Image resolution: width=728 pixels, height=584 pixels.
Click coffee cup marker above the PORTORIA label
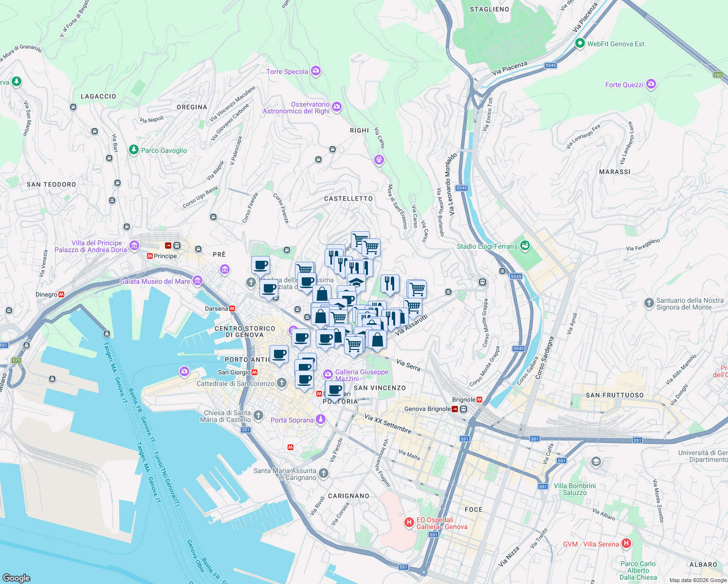click(x=334, y=390)
